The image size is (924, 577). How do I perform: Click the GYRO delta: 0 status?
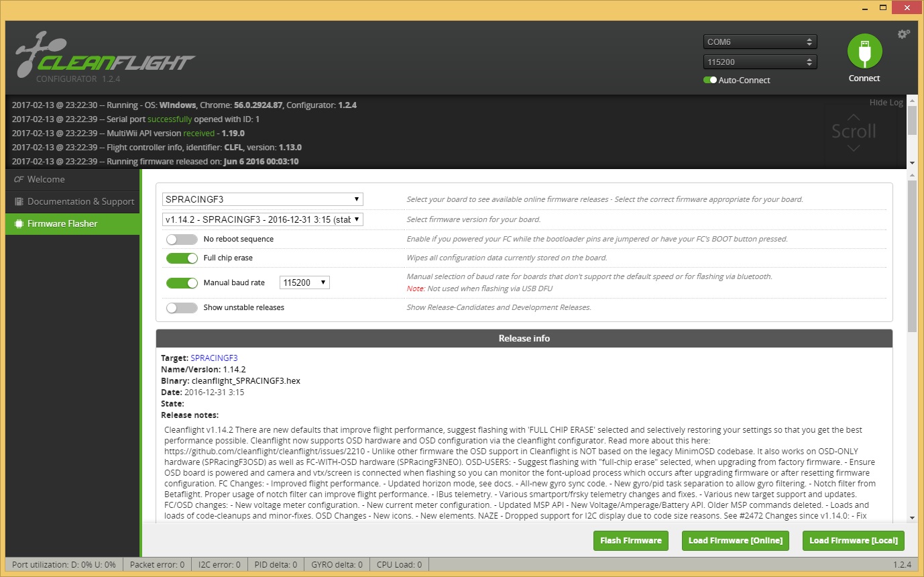point(336,565)
